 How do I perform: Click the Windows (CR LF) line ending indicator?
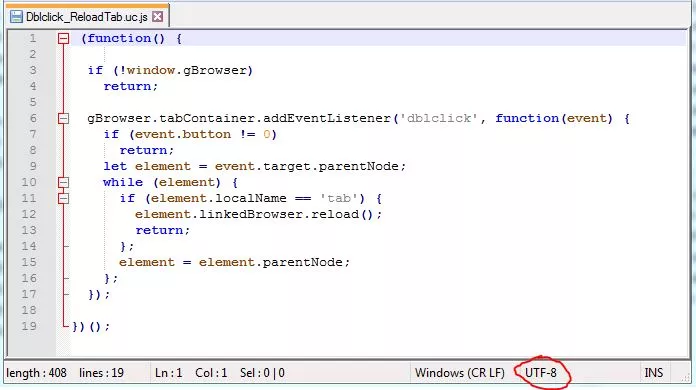click(459, 373)
